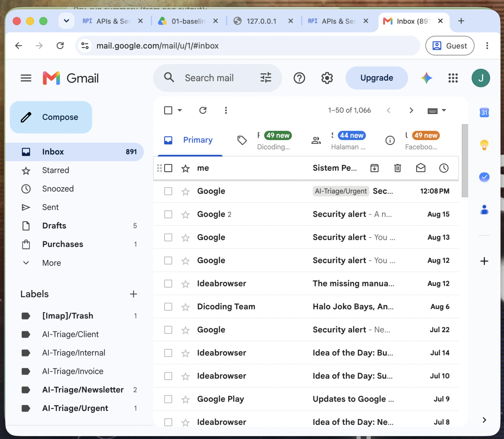Open the Chrome tab search dropdown
The height and width of the screenshot is (439, 504).
coord(66,21)
